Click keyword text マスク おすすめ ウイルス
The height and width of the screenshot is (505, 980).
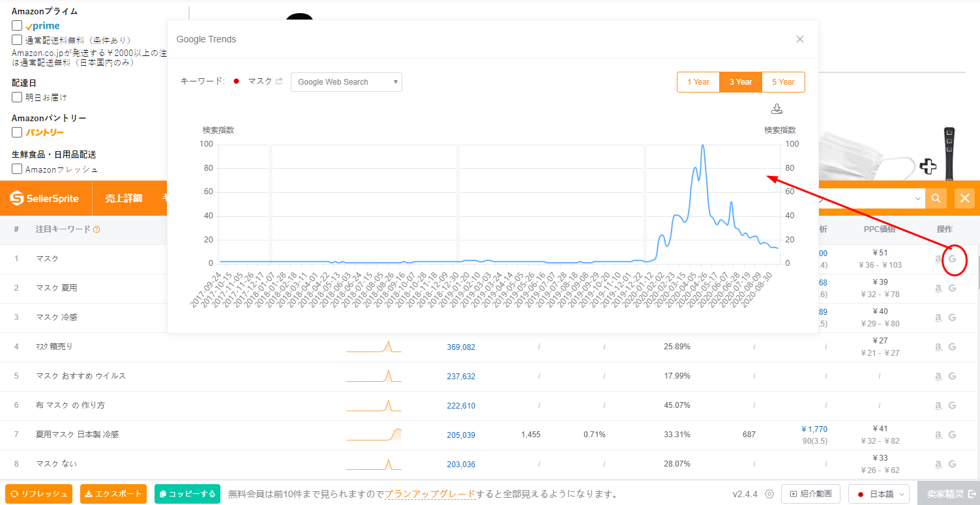tap(81, 376)
